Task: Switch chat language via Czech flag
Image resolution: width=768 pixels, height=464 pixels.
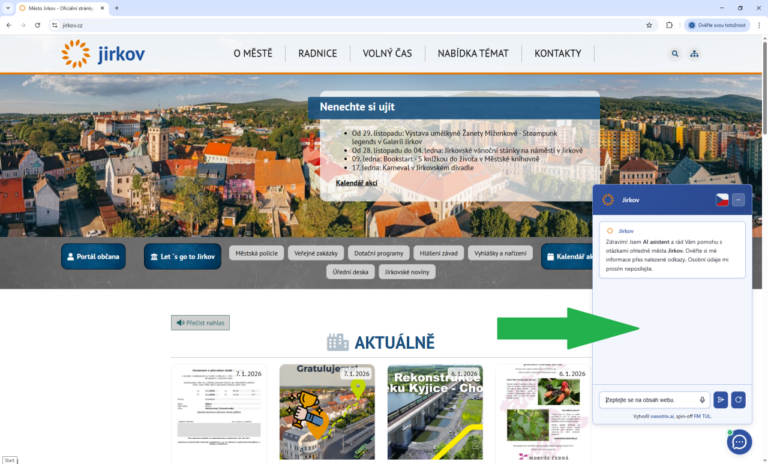Action: pos(721,200)
